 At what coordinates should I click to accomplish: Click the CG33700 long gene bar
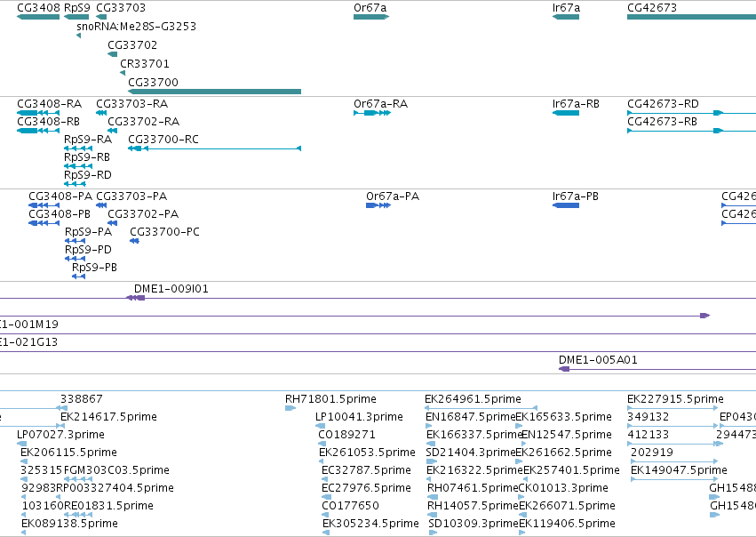tap(215, 92)
